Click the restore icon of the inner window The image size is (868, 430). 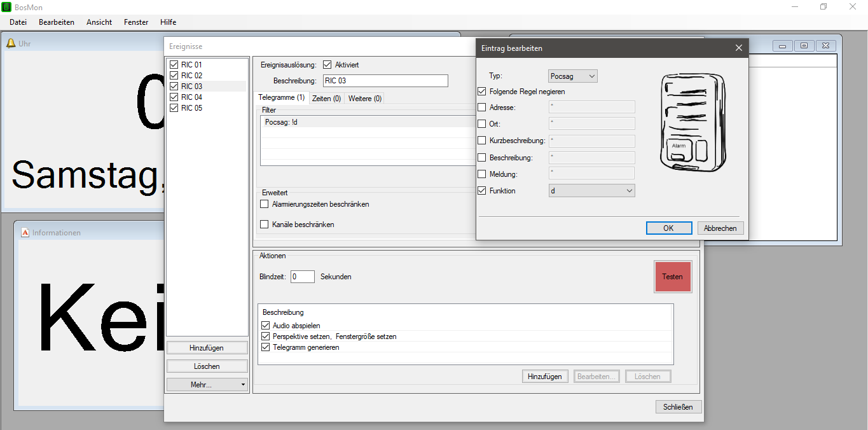[804, 45]
